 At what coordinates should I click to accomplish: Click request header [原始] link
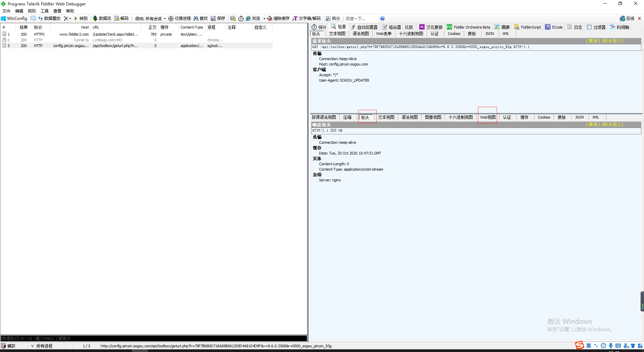coord(593,41)
